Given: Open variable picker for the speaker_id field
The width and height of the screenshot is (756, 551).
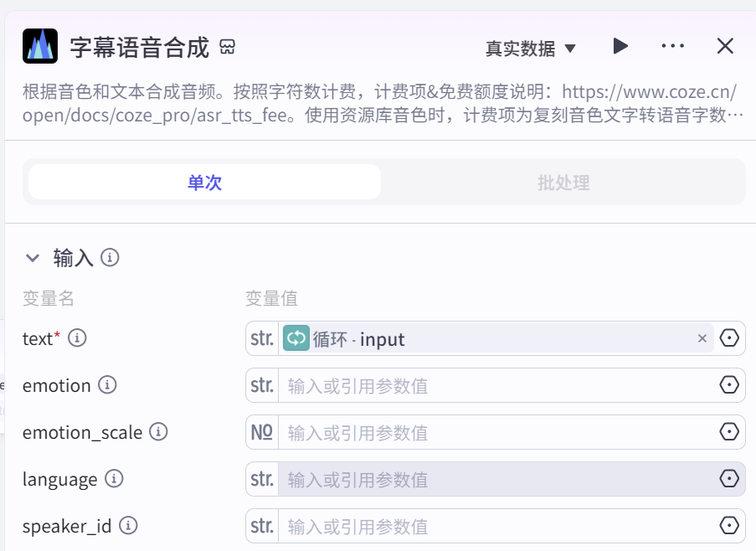Looking at the screenshot, I should [x=729, y=525].
